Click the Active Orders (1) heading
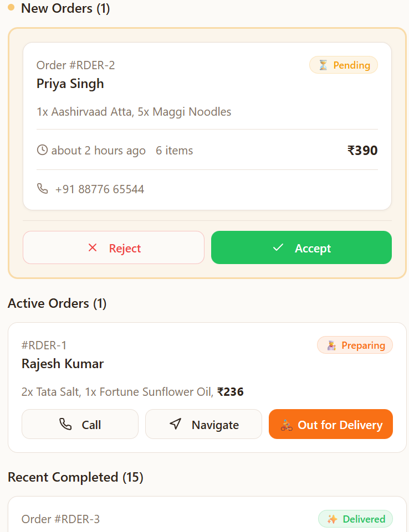 (x=57, y=303)
